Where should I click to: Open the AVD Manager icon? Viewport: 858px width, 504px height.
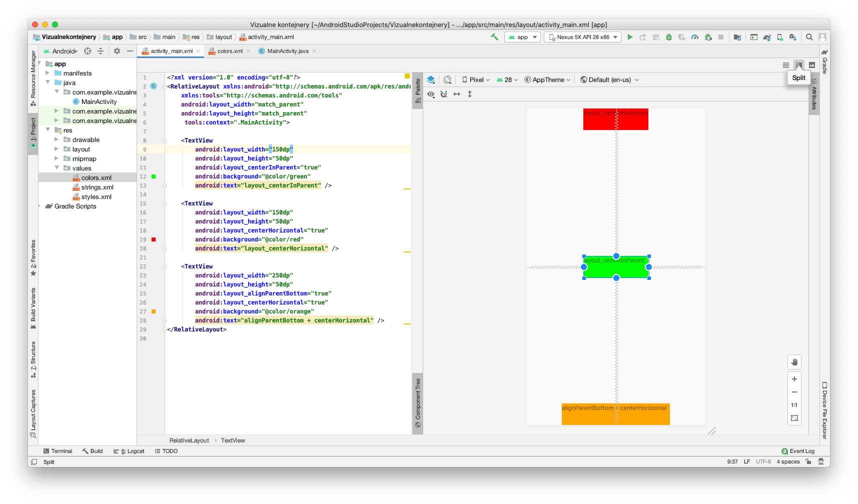(780, 37)
